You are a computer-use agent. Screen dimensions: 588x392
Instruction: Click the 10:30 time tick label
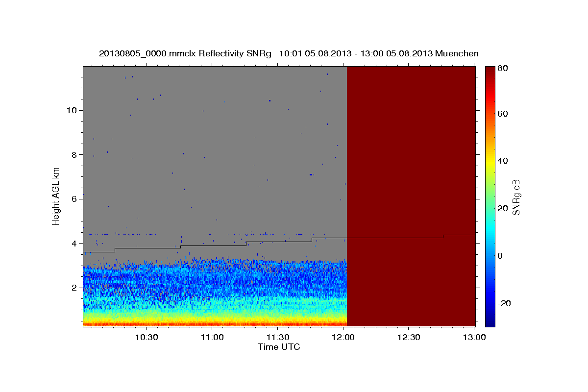tap(147, 338)
